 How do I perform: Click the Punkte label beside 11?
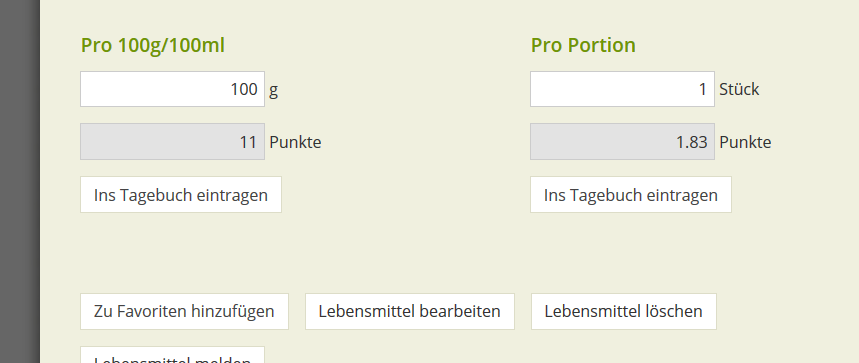[295, 142]
